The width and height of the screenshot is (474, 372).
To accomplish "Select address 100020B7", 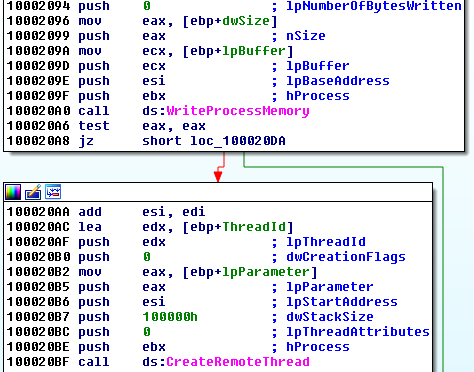I will (x=38, y=317).
